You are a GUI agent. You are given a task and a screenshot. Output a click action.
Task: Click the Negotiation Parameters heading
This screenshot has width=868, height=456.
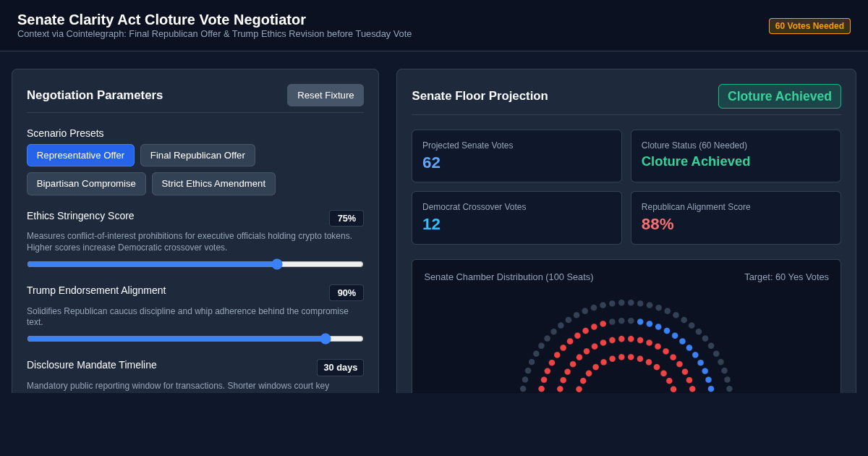[x=95, y=96]
